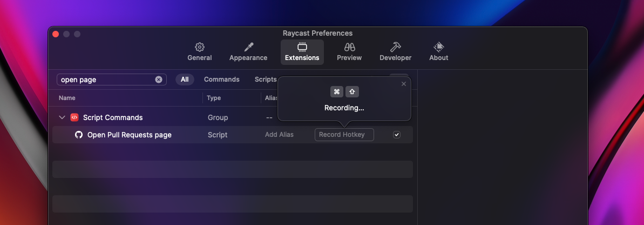Disable the Open Pull Requests page checkbox
This screenshot has width=644, height=225.
(x=397, y=135)
